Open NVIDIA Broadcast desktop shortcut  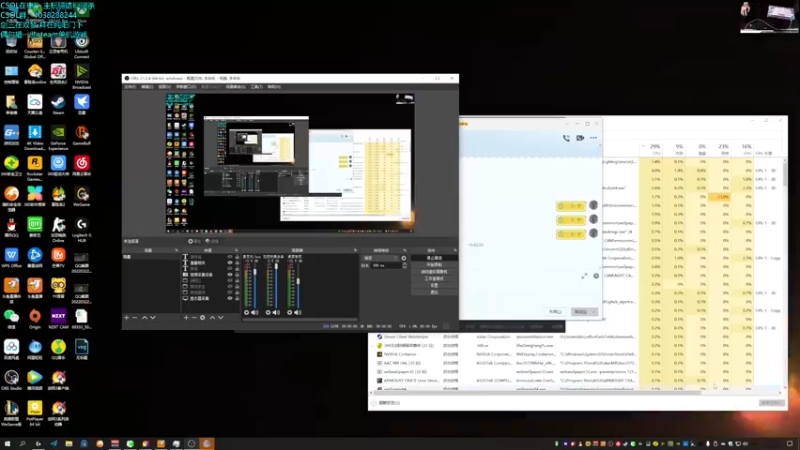82,77
